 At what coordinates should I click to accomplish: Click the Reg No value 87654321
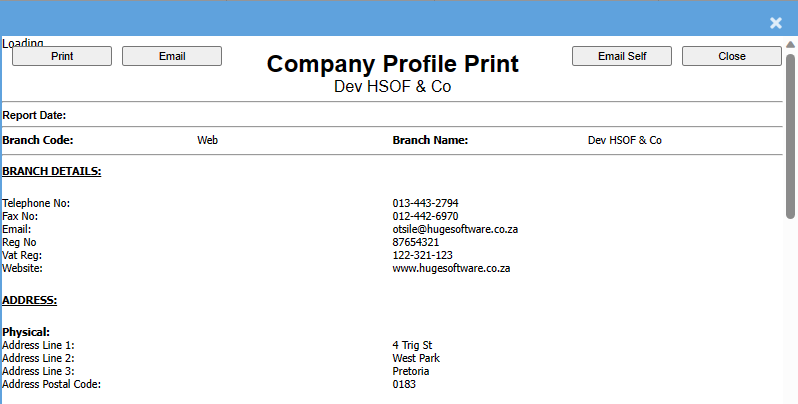[x=416, y=242]
